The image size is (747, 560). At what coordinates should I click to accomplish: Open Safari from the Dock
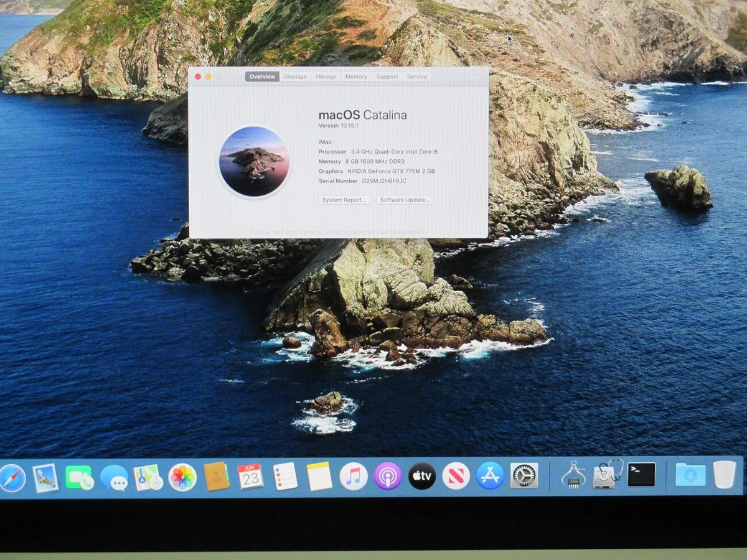pyautogui.click(x=12, y=478)
